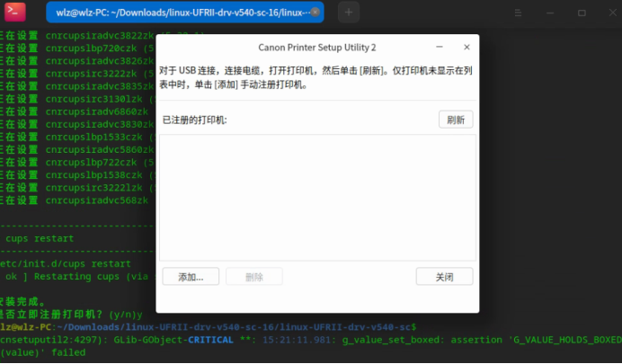This screenshot has height=364, width=622.
Task: Click terminal line cnrcupslbp1533czk
Action: pos(77,138)
